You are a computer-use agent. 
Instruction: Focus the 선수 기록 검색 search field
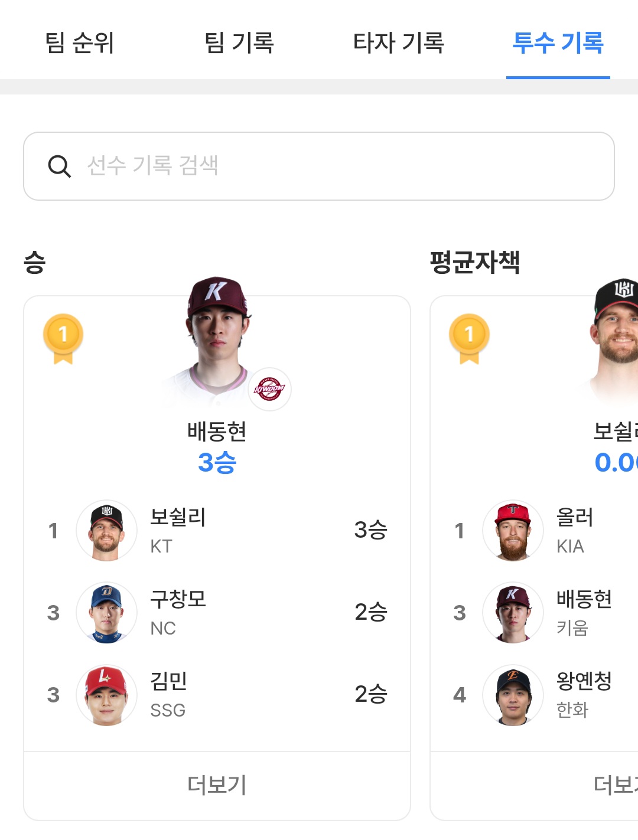(x=343, y=166)
